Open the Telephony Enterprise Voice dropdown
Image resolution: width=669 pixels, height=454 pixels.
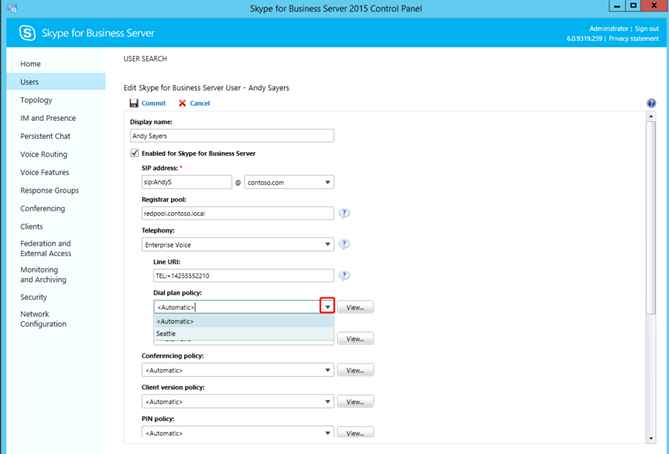pos(238,244)
